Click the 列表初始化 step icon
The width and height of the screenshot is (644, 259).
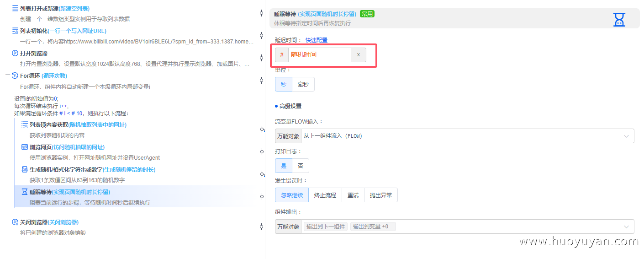[15, 31]
